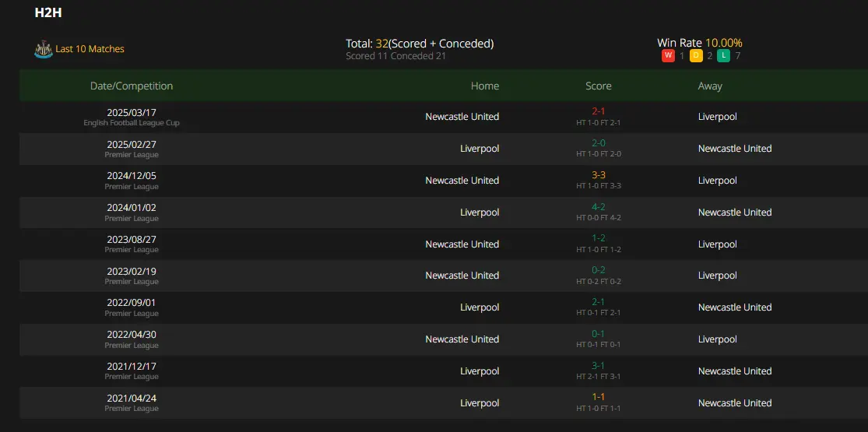
Task: Open the 2023/08/27 match date
Action: pyautogui.click(x=132, y=240)
